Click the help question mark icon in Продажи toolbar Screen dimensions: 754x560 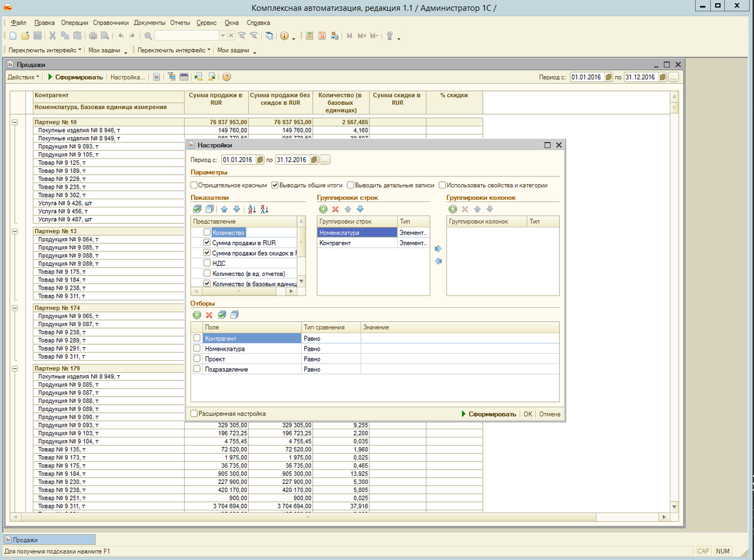tap(226, 77)
